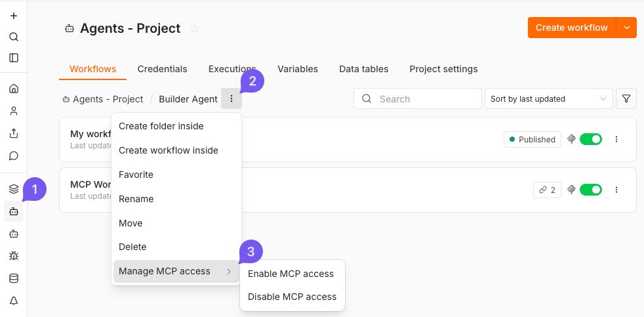Open the bug icon project in the sidebar
This screenshot has height=317, width=644.
[14, 256]
